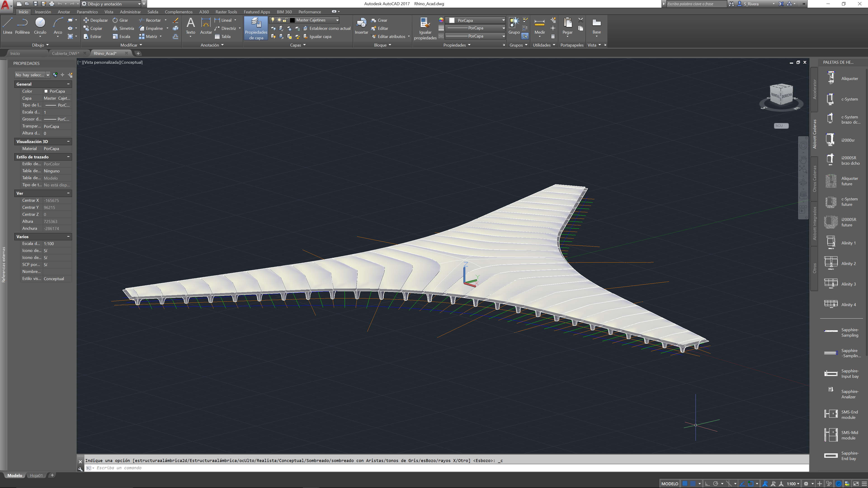
Task: Click Establecer como actual button
Action: tap(329, 28)
